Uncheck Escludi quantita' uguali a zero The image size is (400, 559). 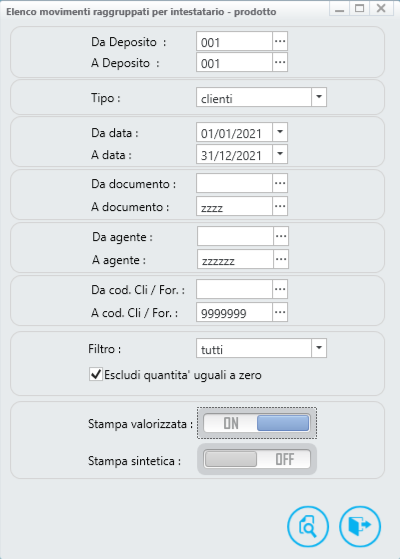click(x=96, y=375)
